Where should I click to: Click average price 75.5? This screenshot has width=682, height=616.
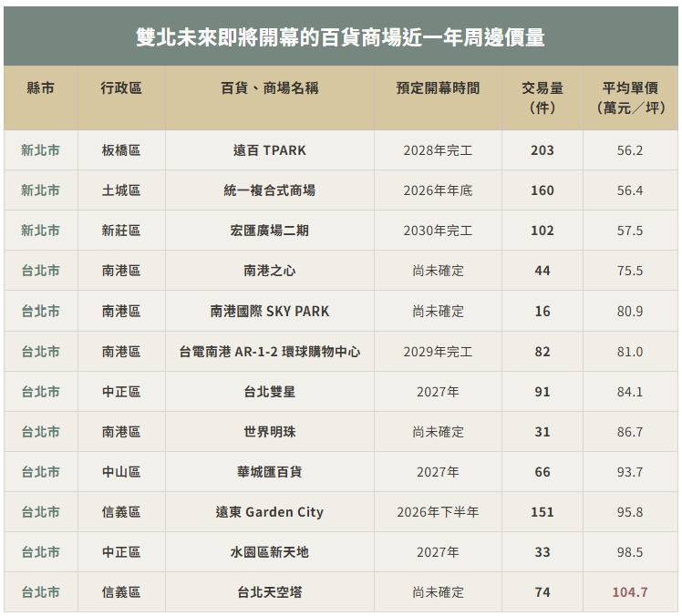pyautogui.click(x=630, y=271)
